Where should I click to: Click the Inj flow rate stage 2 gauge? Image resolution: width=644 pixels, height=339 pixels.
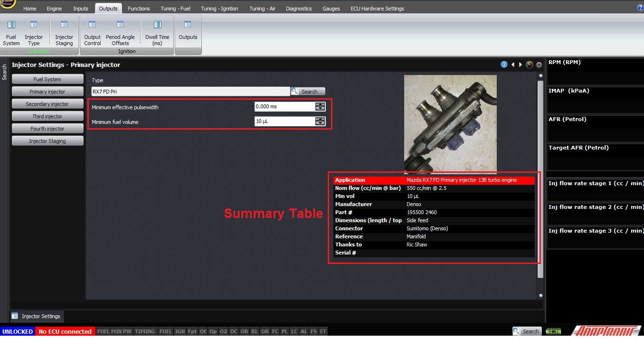[595, 213]
